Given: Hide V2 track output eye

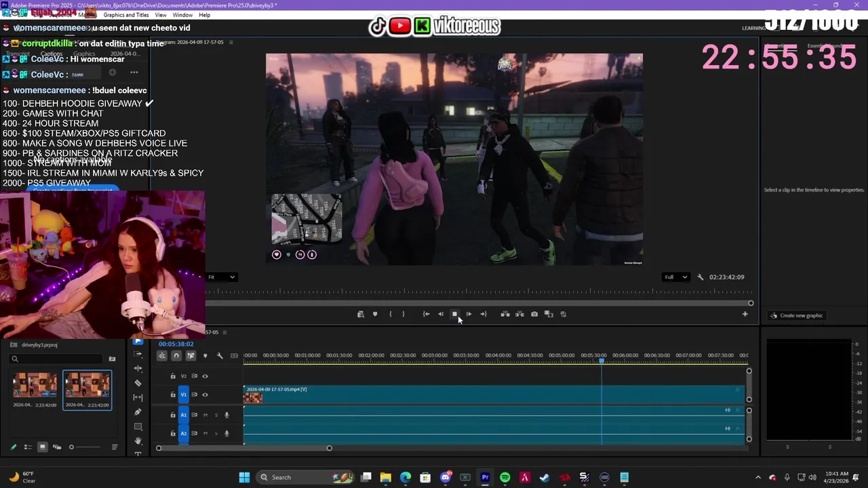Looking at the screenshot, I should (x=205, y=376).
